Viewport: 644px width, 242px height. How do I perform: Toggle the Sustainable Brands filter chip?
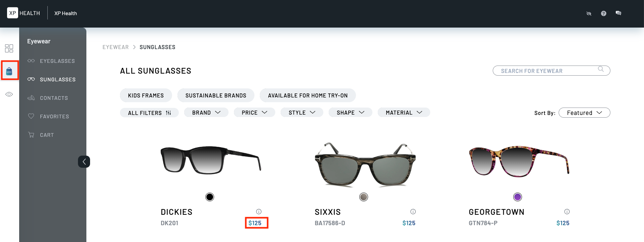(216, 95)
